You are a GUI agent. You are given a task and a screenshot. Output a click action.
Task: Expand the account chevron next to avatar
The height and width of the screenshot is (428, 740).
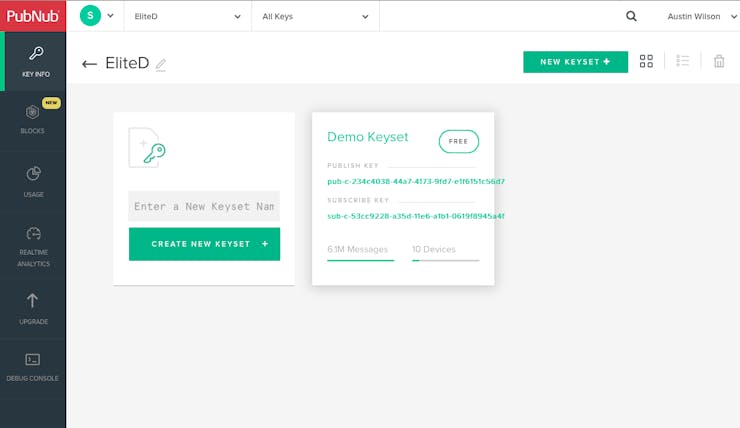point(110,16)
